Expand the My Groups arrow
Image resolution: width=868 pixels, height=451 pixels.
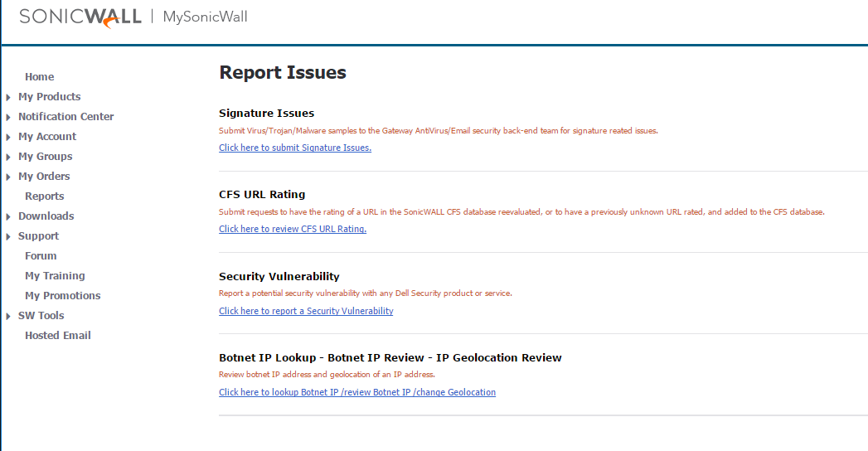click(8, 157)
